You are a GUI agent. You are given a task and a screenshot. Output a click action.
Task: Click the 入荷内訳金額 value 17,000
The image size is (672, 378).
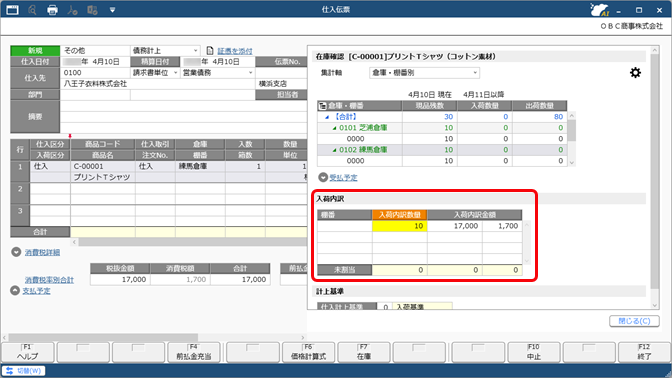454,226
